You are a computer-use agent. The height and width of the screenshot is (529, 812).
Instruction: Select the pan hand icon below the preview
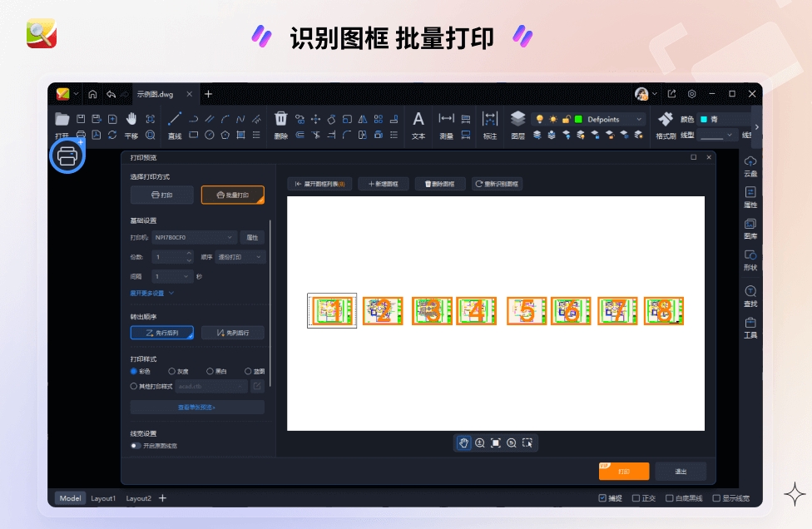click(463, 442)
